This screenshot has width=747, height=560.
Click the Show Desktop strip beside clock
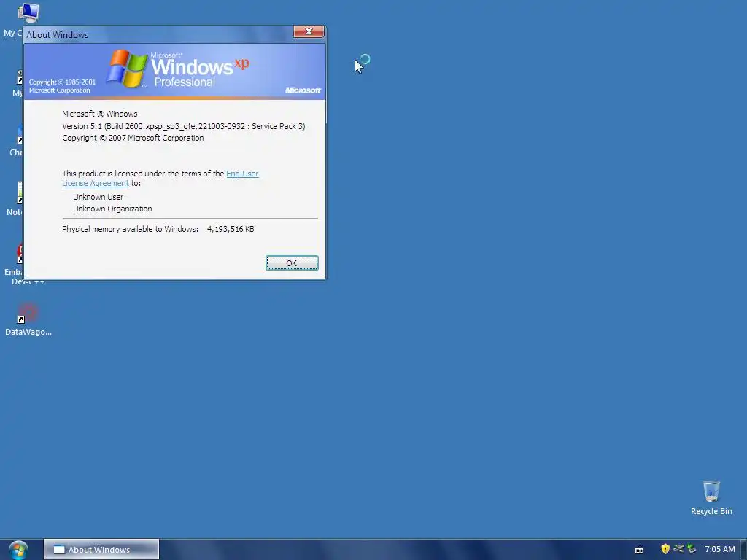click(743, 550)
